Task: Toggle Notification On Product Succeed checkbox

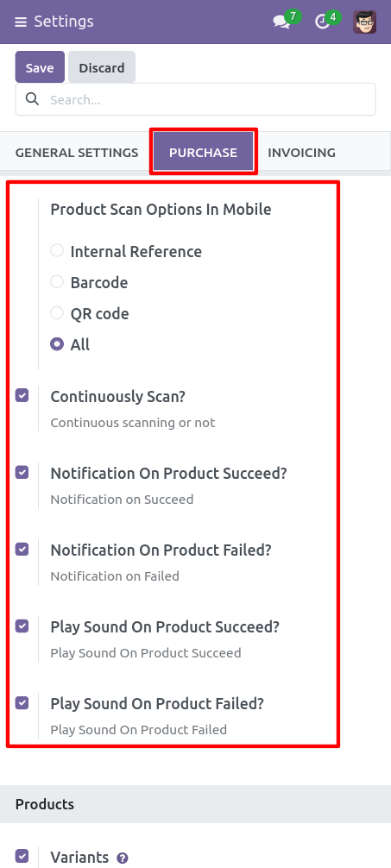Action: click(x=22, y=472)
